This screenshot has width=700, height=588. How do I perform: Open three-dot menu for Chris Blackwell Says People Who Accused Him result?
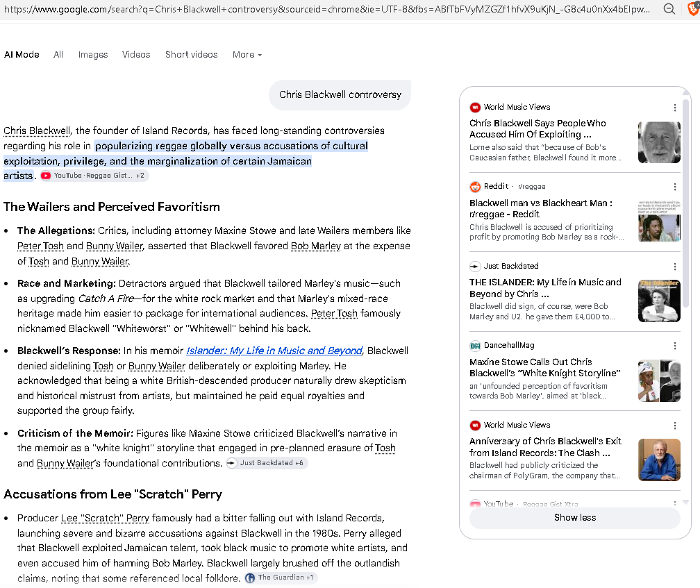click(x=674, y=108)
